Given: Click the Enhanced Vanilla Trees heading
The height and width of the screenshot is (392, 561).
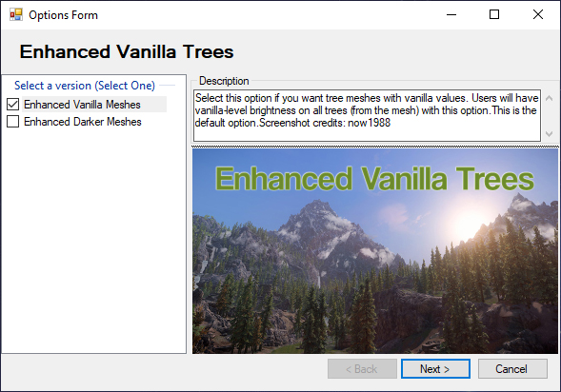Looking at the screenshot, I should pos(127,51).
